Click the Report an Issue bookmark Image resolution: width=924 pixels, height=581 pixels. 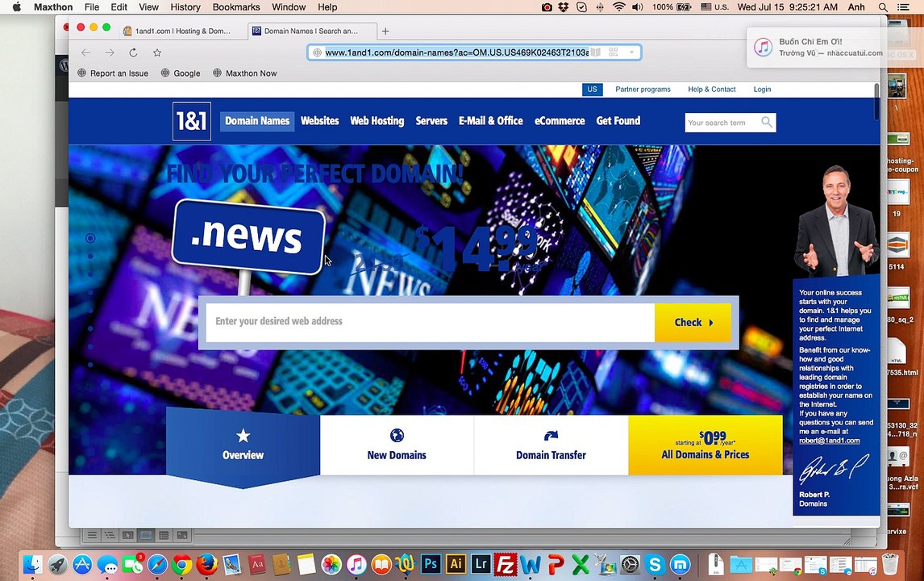(113, 73)
